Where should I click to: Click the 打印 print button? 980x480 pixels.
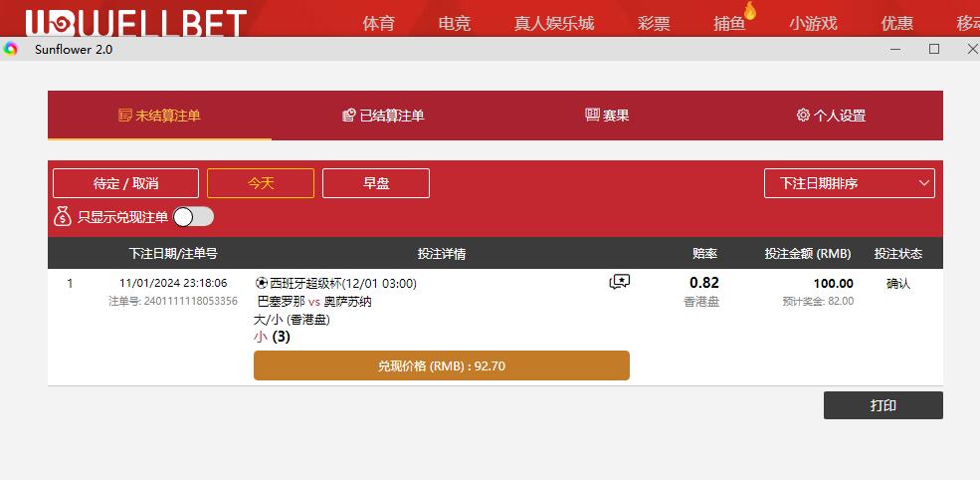coord(883,405)
